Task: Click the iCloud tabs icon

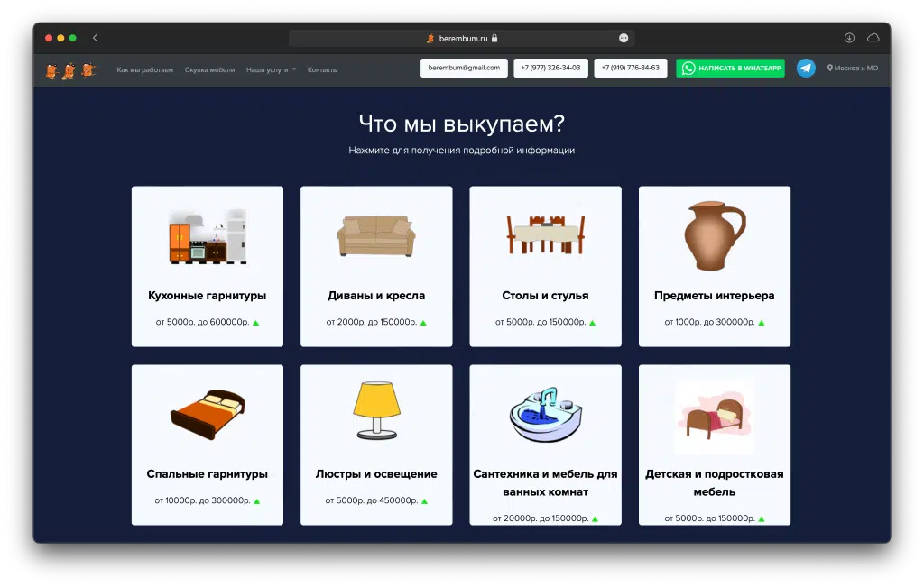Action: [x=873, y=38]
